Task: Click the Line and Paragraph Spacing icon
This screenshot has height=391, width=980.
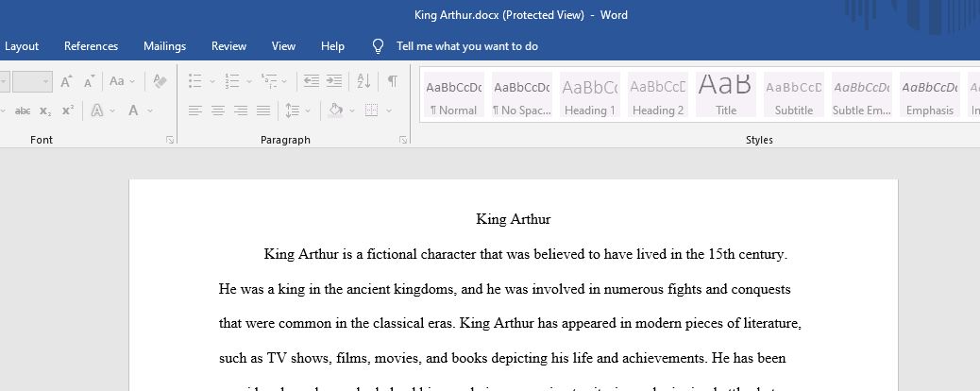Action: coord(293,110)
